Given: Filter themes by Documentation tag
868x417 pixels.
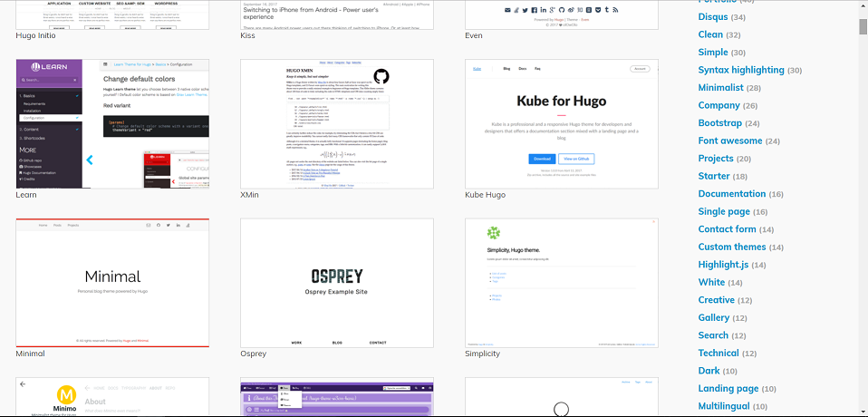Looking at the screenshot, I should pyautogui.click(x=732, y=194).
